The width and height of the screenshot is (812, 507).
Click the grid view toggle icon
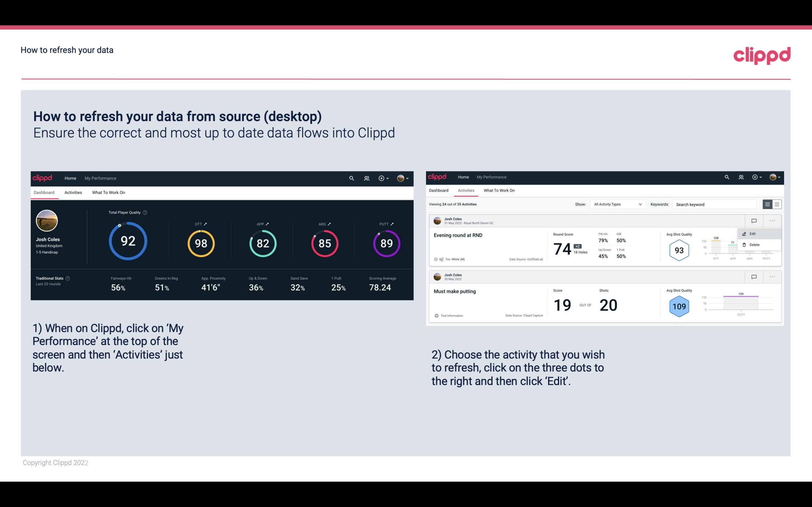coord(776,204)
